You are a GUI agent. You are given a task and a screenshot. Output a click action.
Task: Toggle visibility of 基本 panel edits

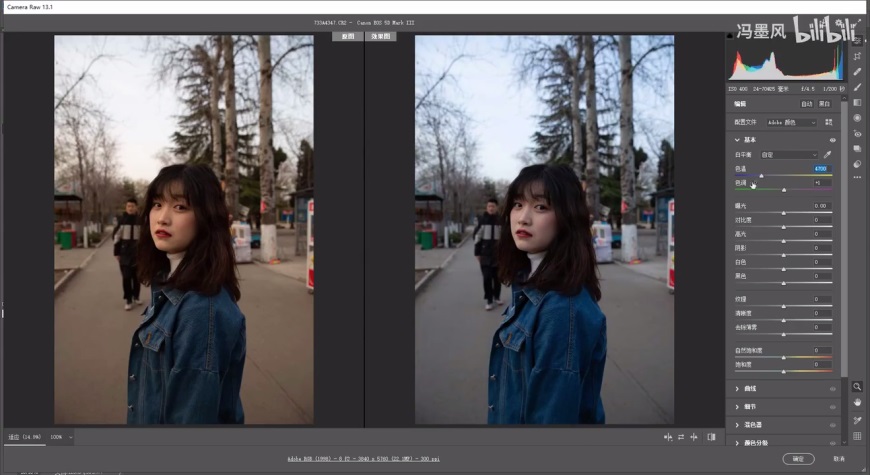(x=833, y=140)
